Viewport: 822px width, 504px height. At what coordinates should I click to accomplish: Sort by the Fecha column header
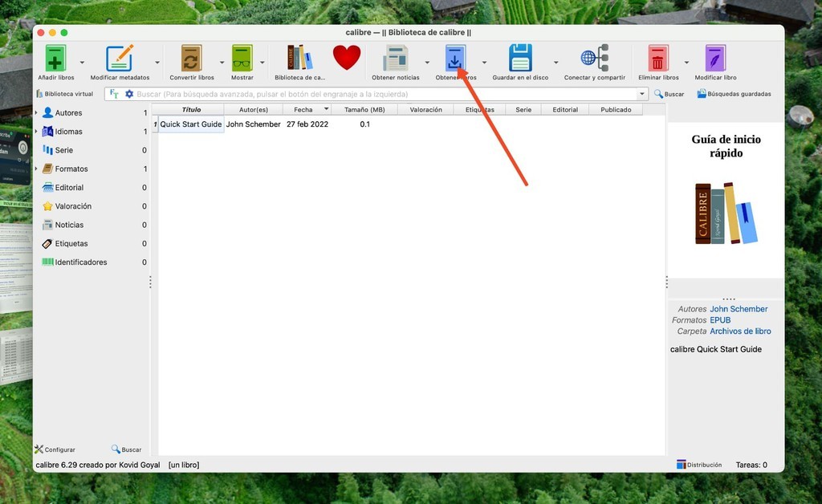click(x=307, y=109)
